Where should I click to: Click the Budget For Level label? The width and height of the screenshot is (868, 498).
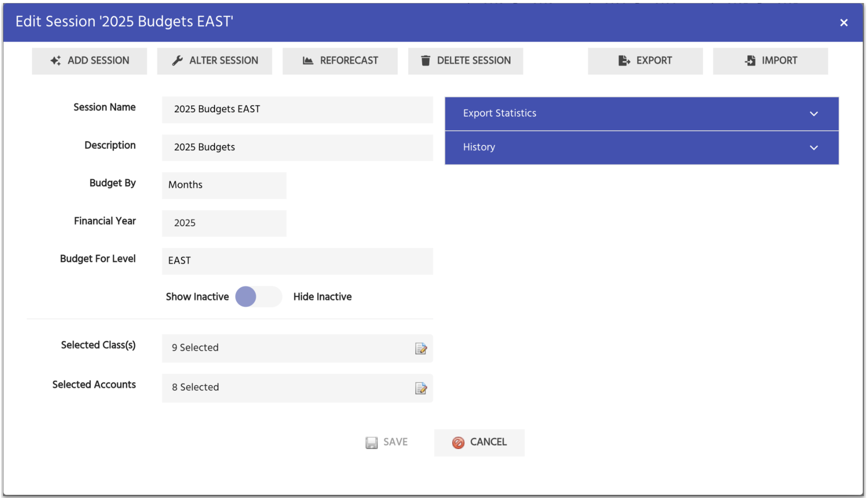coord(98,259)
